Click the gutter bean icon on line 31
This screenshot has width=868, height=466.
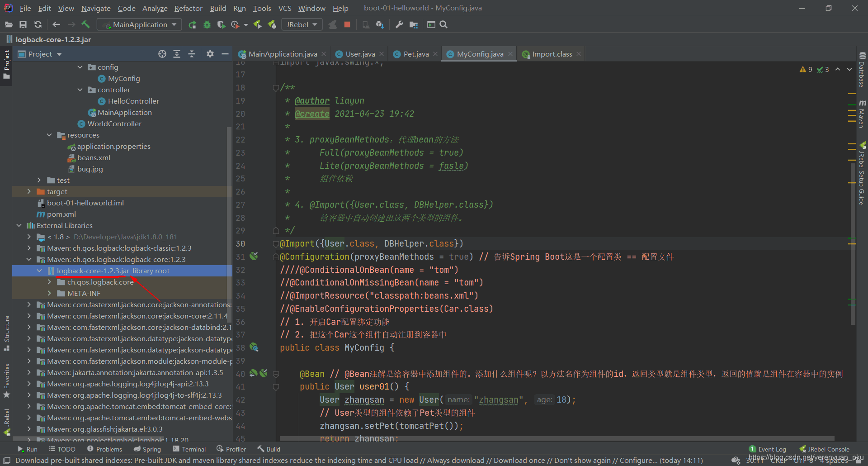click(254, 256)
